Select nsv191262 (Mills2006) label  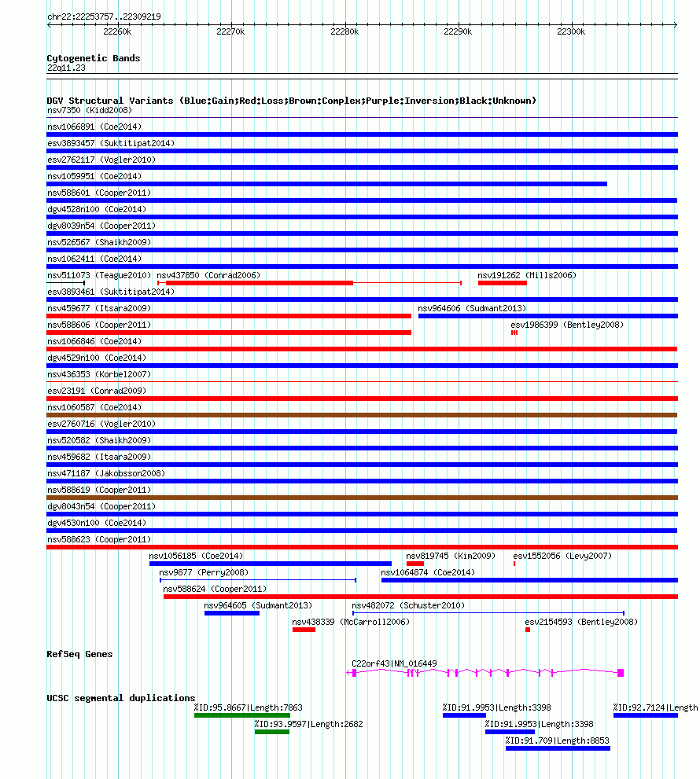point(527,275)
